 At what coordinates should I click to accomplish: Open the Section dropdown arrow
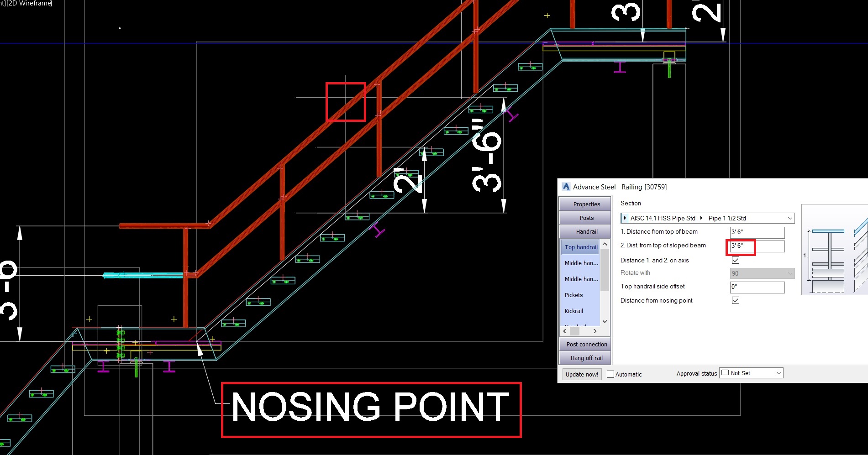click(790, 218)
